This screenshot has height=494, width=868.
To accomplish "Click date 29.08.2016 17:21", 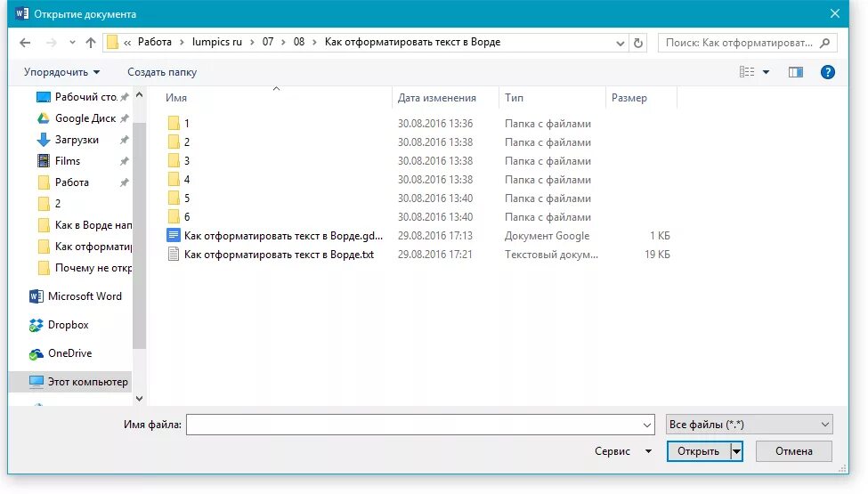I will (x=435, y=255).
